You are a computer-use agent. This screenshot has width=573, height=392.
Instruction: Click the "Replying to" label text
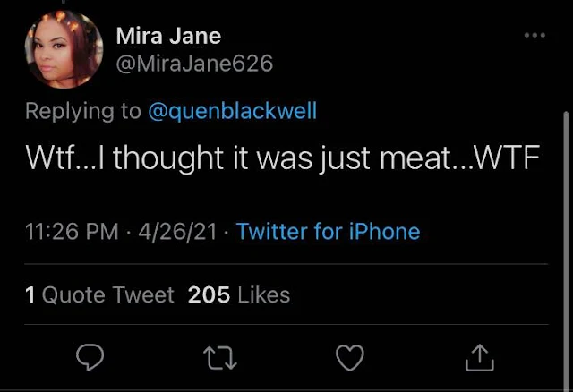(83, 111)
